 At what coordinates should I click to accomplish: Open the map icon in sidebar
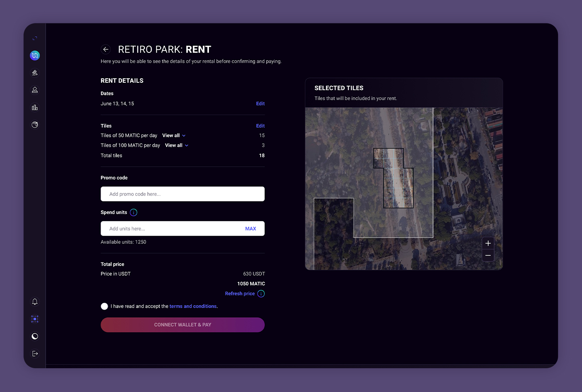pos(35,55)
